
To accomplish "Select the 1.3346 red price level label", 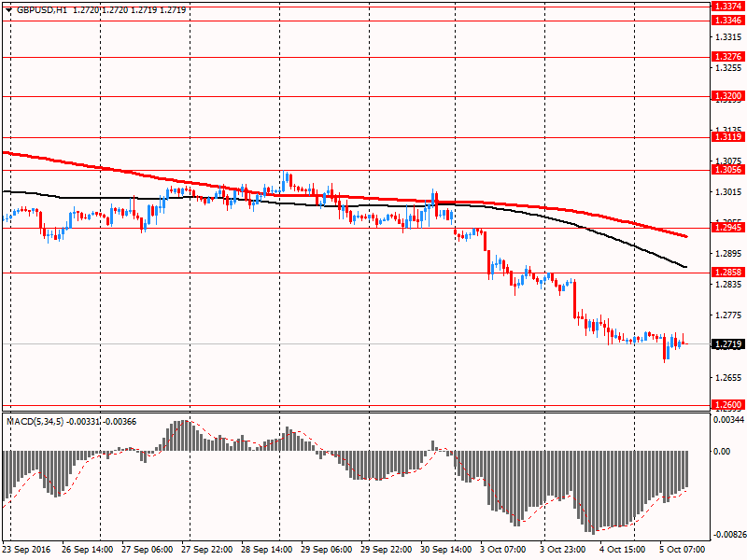I will coord(727,20).
